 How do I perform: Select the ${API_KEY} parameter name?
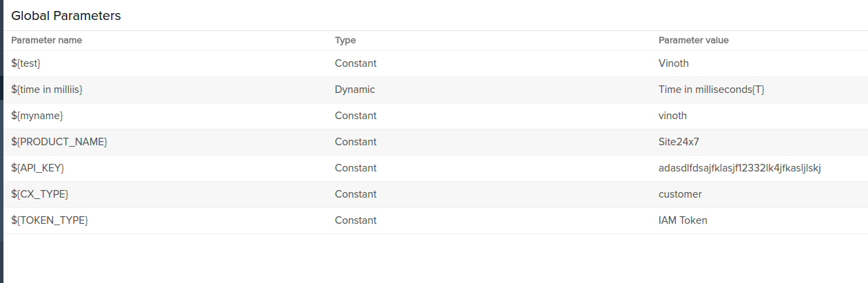point(38,168)
